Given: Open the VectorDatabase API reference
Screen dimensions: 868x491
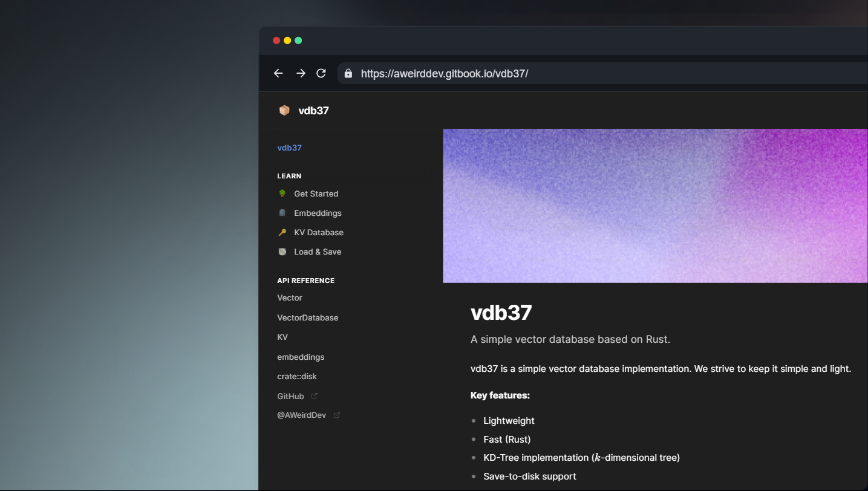Looking at the screenshot, I should pyautogui.click(x=308, y=317).
